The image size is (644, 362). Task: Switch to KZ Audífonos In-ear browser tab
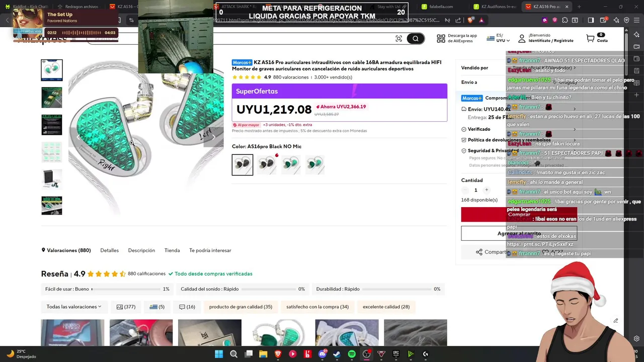[x=496, y=7]
